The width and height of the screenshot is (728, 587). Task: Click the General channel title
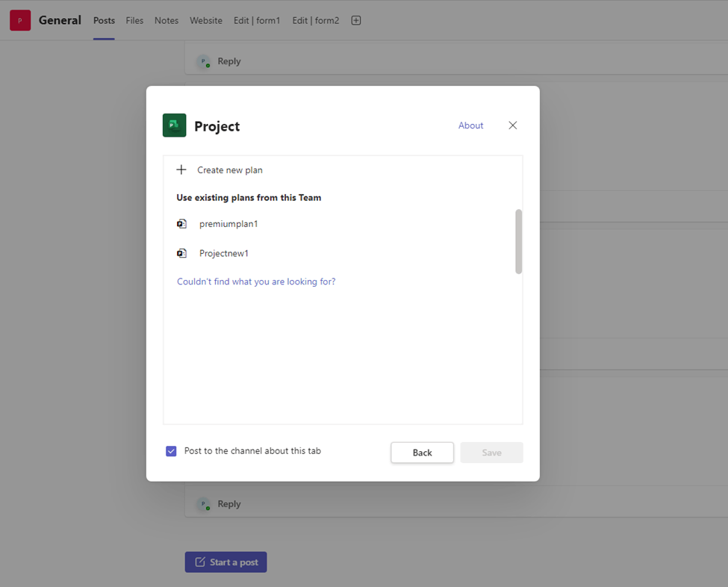pyautogui.click(x=60, y=20)
